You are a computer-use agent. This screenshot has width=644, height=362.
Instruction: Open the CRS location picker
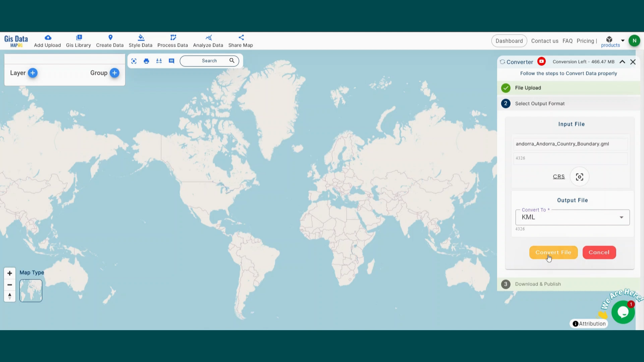pyautogui.click(x=579, y=177)
